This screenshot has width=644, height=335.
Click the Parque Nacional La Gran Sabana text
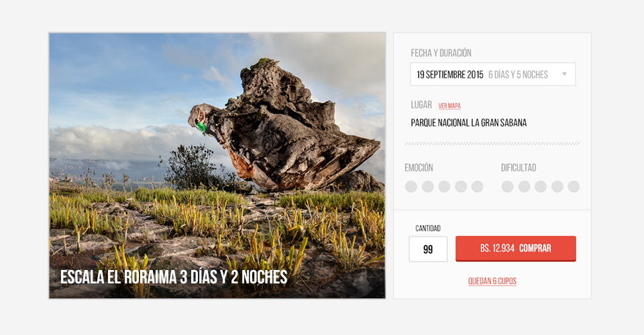(x=469, y=123)
